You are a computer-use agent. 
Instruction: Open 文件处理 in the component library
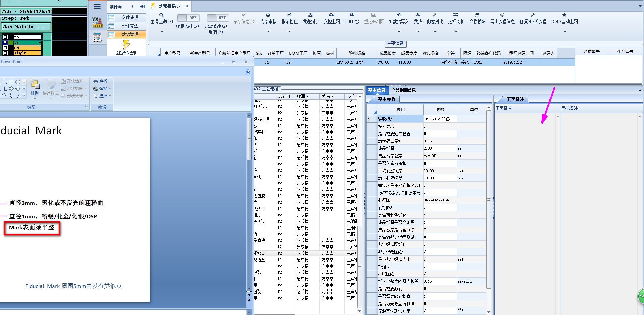127,17
